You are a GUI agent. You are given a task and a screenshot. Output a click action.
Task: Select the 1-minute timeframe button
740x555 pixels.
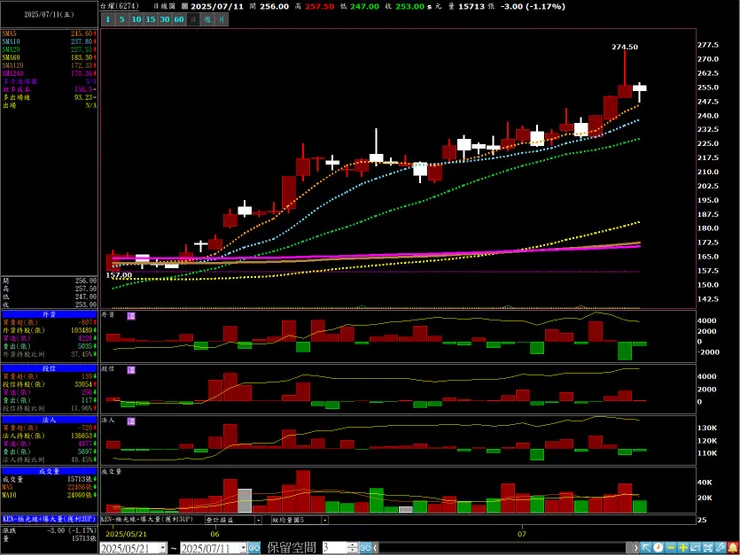(108, 19)
